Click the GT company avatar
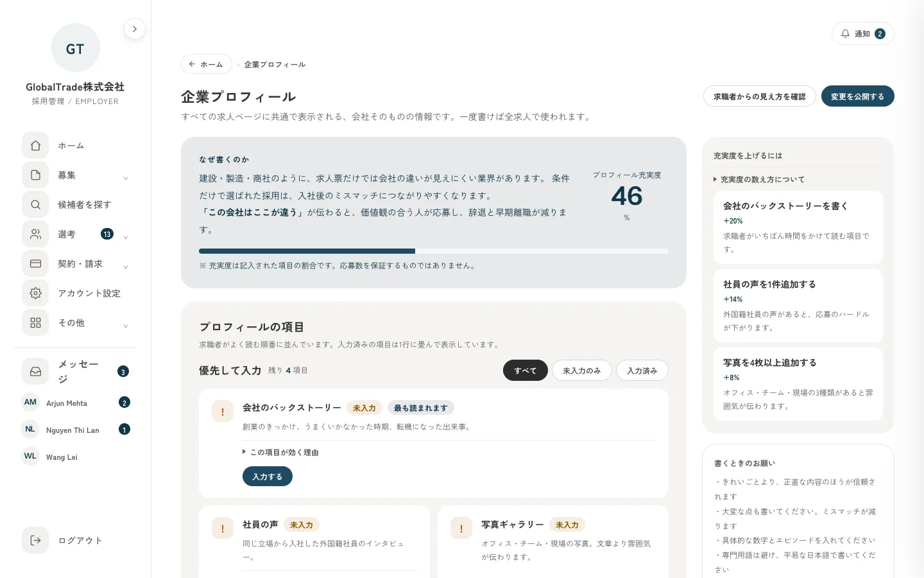 (x=75, y=48)
